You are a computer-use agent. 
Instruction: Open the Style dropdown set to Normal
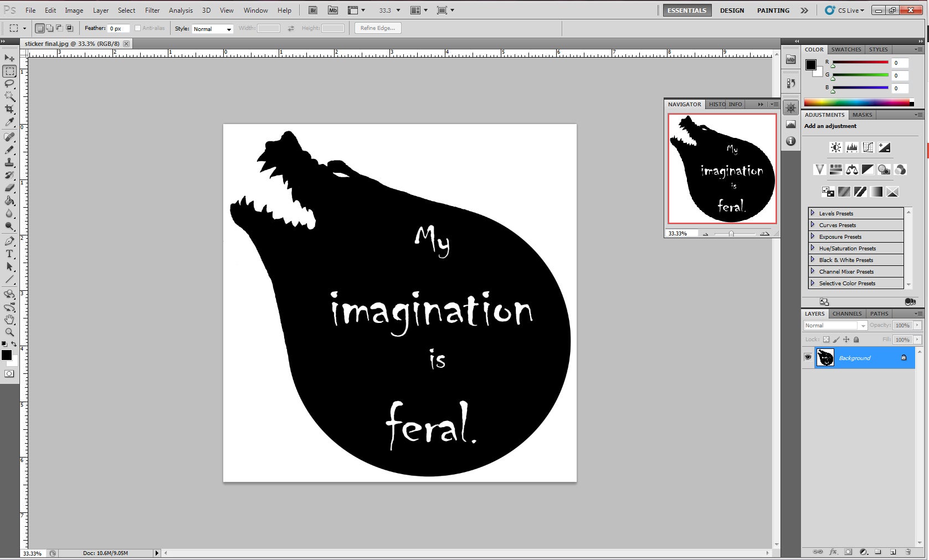tap(212, 29)
